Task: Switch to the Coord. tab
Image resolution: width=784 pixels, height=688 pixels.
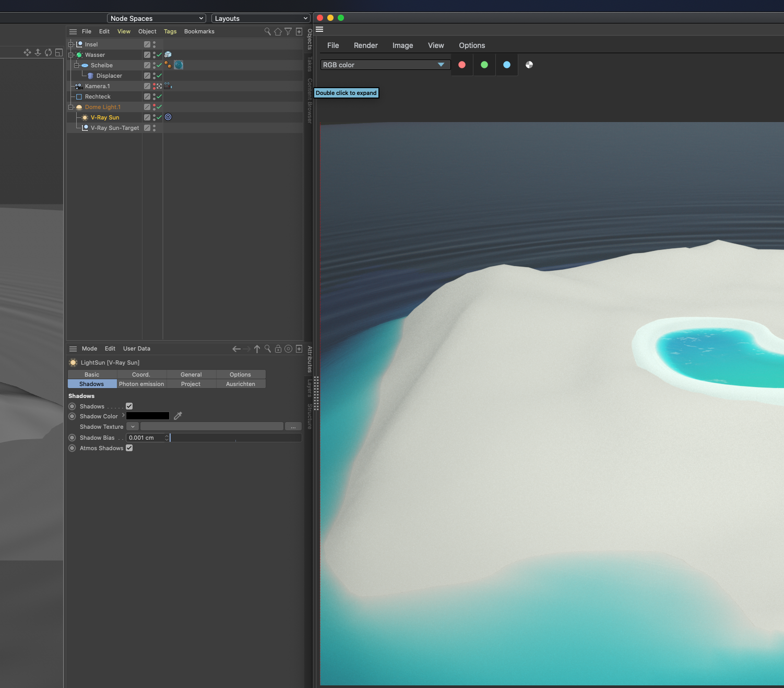Action: tap(141, 375)
